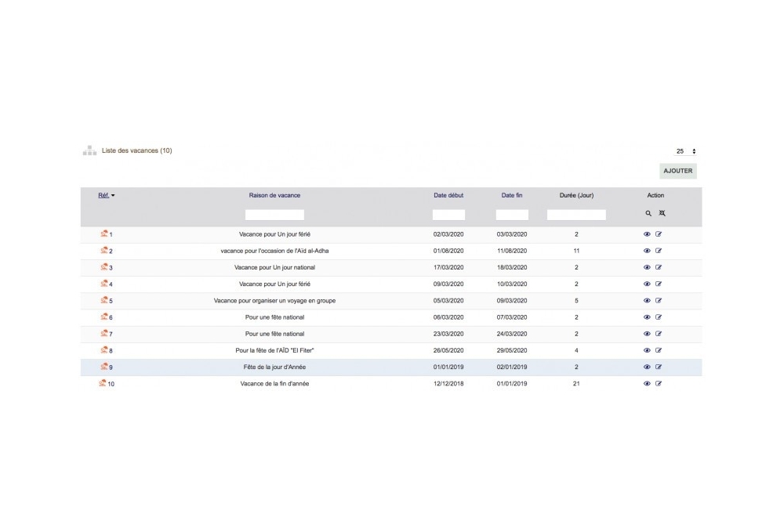The image size is (784, 532).
Task: Click the Raison de vacance filter field
Action: coord(274,213)
